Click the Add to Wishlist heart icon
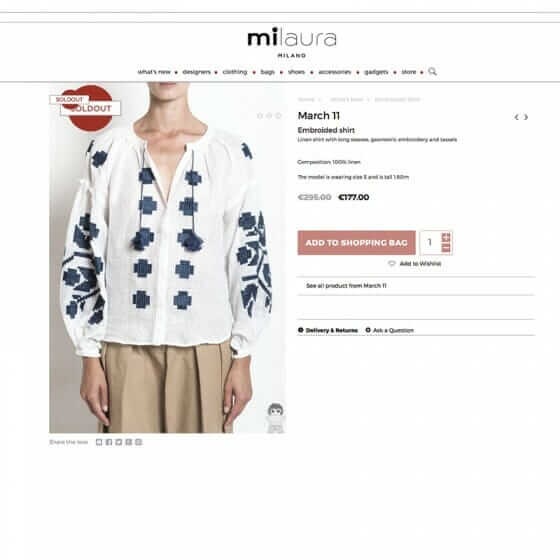Viewport: 560px width, 560px height. coord(392,264)
